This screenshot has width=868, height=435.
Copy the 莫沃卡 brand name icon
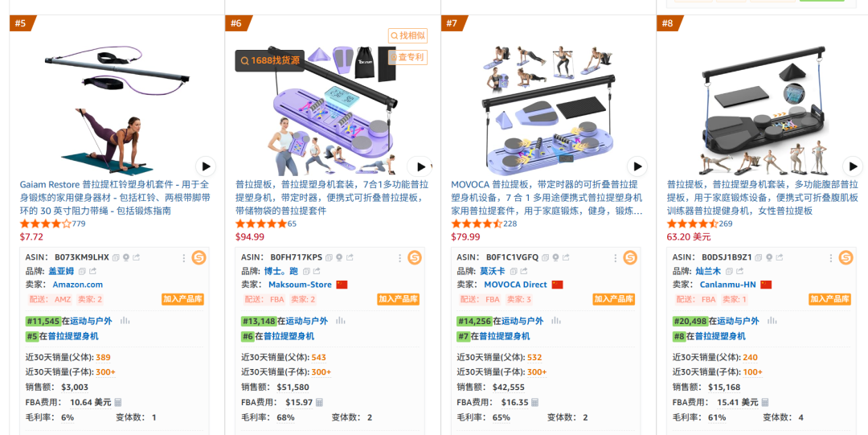pyautogui.click(x=513, y=271)
